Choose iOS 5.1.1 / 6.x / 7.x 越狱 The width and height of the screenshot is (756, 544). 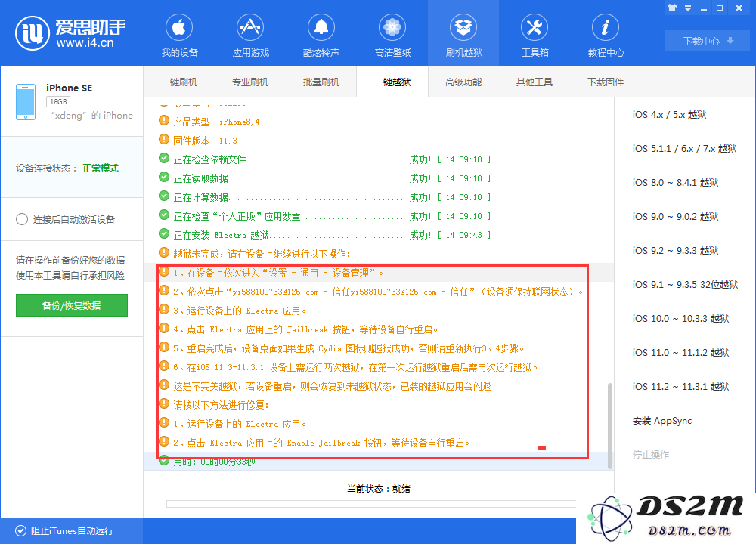coord(685,148)
